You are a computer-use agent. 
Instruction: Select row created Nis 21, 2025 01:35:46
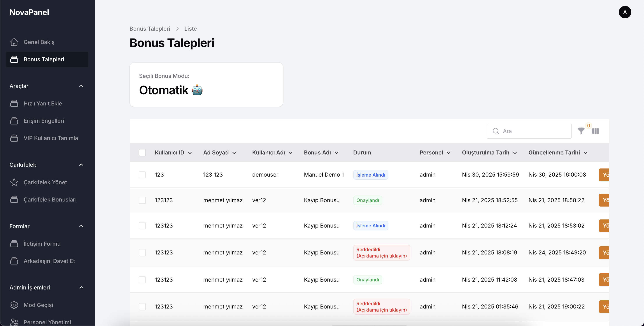coord(142,307)
